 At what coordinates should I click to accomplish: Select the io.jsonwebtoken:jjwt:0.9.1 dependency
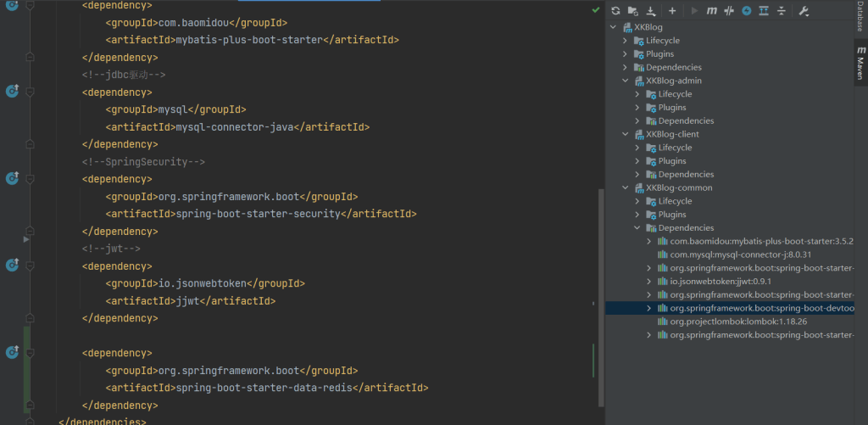pyautogui.click(x=709, y=282)
